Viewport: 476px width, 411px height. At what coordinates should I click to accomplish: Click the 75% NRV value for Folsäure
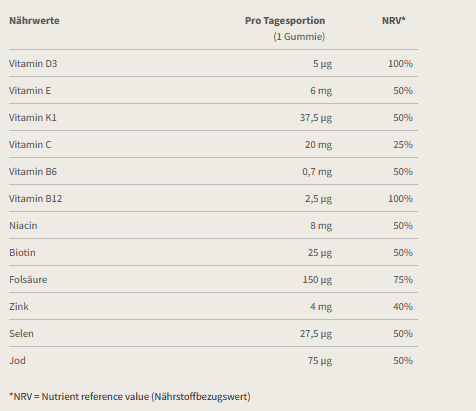click(403, 279)
